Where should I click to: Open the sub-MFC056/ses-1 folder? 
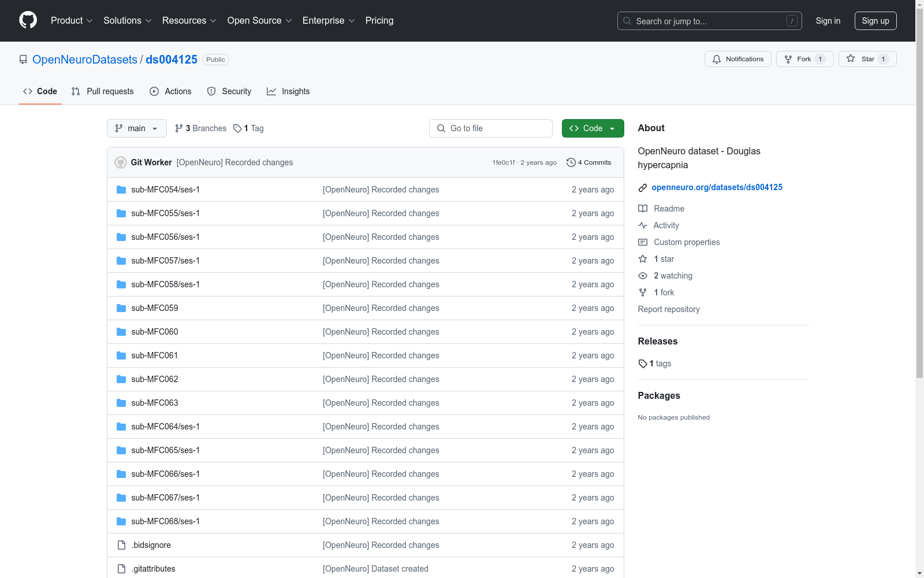(x=165, y=237)
